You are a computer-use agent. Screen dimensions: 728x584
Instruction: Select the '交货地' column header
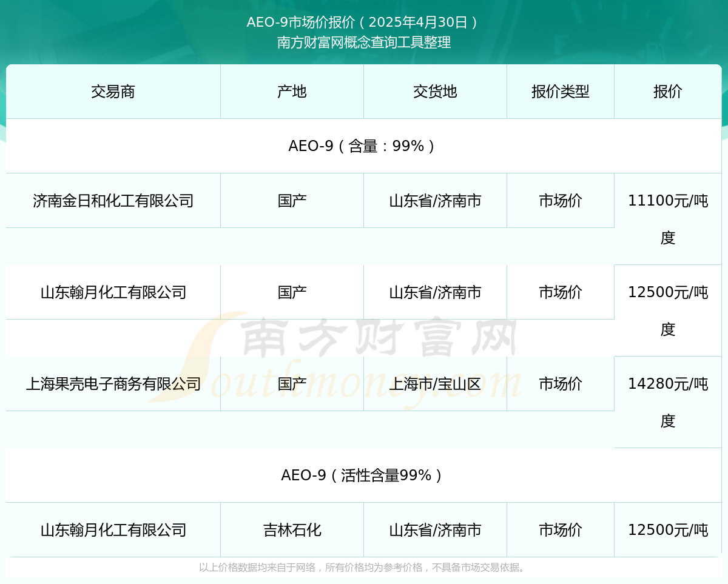(x=435, y=92)
